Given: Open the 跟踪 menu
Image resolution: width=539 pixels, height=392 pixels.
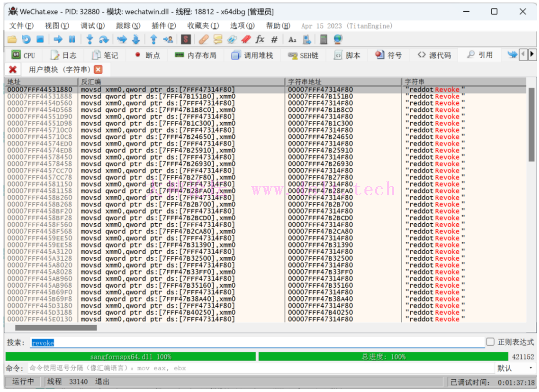Looking at the screenshot, I should point(128,26).
